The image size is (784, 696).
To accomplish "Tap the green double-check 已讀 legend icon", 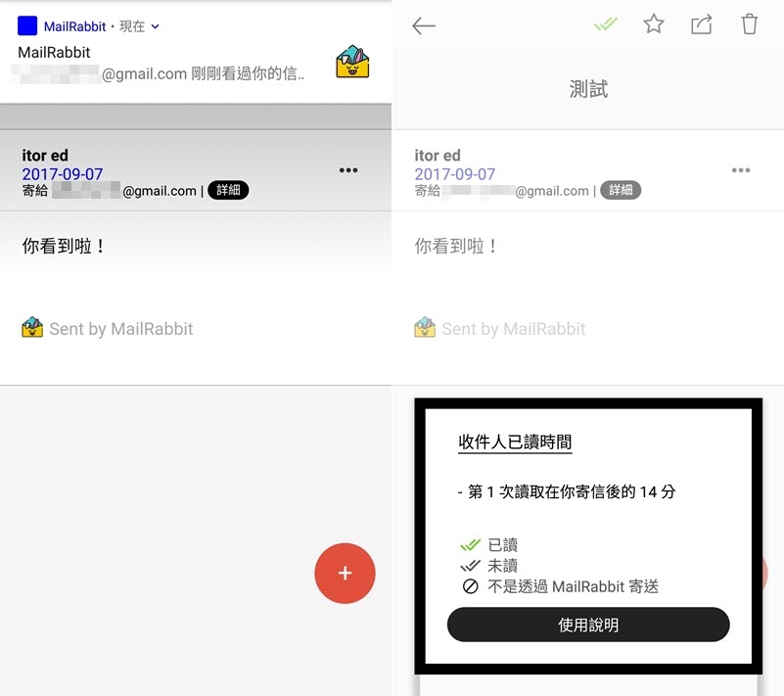I will (x=470, y=544).
